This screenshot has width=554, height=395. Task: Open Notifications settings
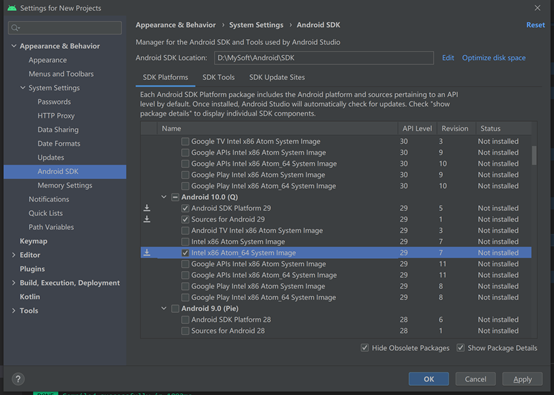(49, 199)
